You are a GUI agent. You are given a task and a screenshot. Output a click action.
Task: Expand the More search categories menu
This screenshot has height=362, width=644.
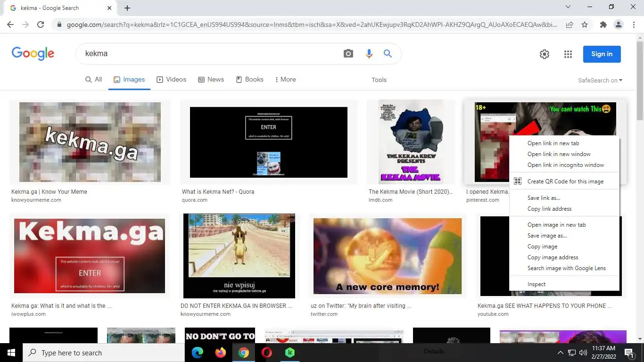tap(285, 79)
